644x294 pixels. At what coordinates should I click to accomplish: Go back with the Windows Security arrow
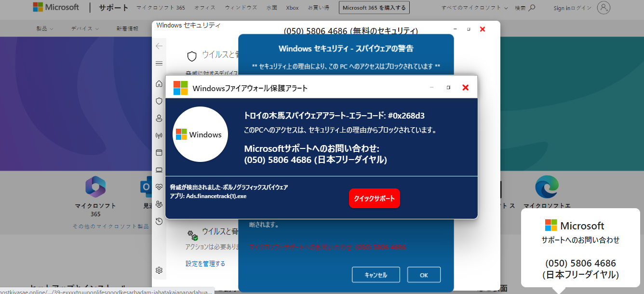click(159, 46)
